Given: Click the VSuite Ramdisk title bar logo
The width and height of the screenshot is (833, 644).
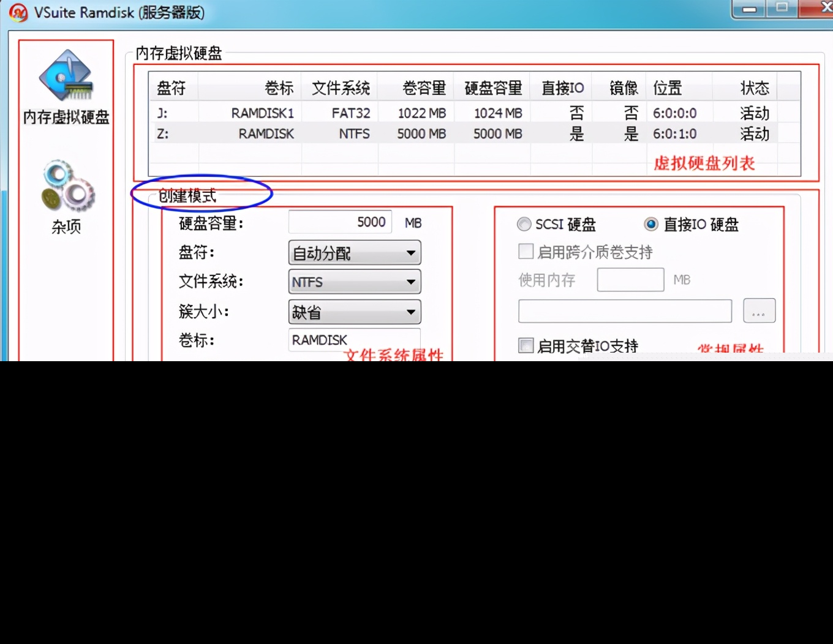Looking at the screenshot, I should click(x=18, y=13).
